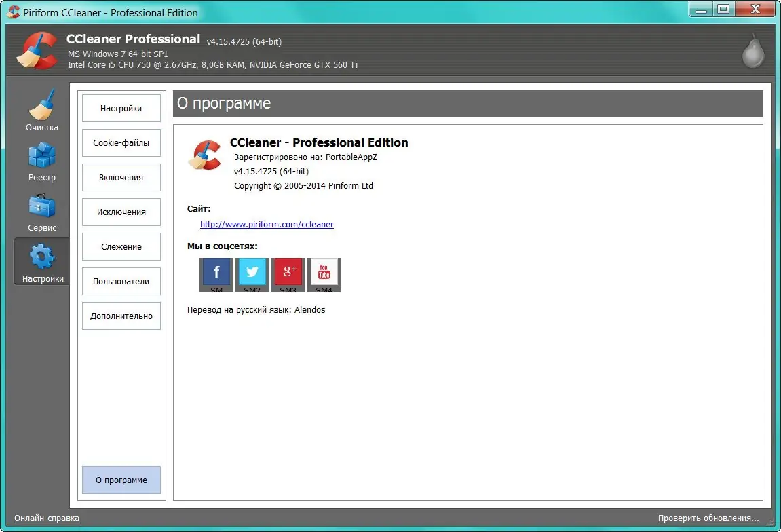The width and height of the screenshot is (781, 532).
Task: Click the Intel Core i5 CPU hardware text
Action: 212,64
